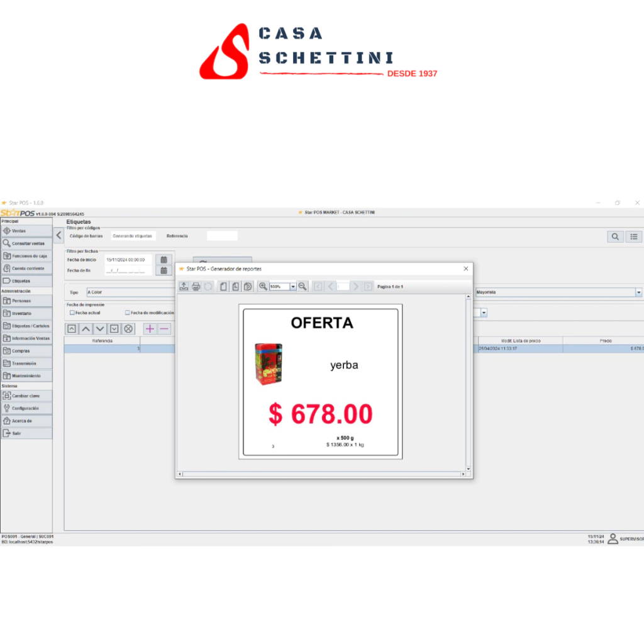Go to previous report page
Image resolution: width=644 pixels, height=644 pixels.
330,287
